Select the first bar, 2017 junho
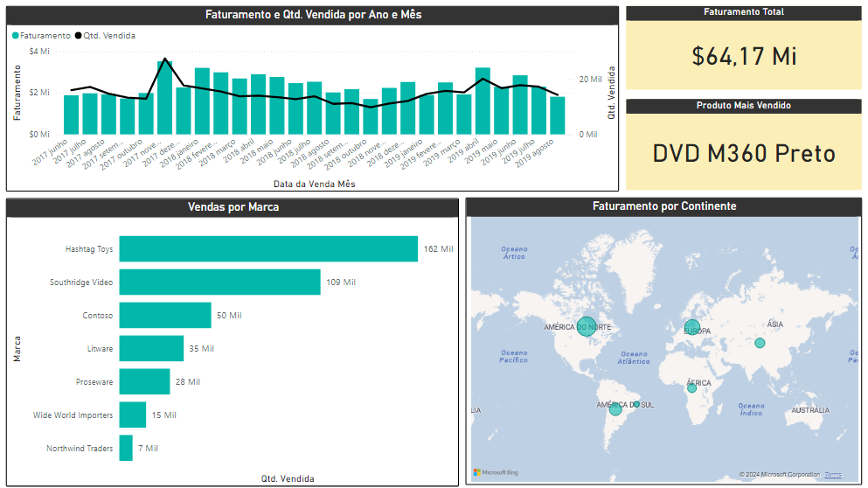Screen dimensions: 868x488 coord(72,115)
